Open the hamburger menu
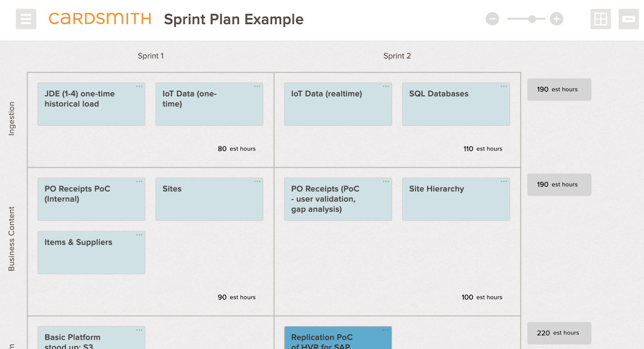 [26, 19]
